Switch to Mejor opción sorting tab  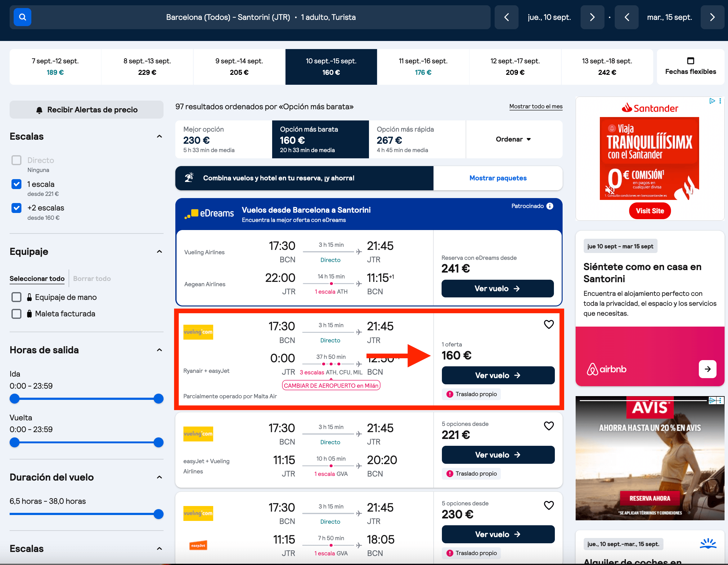pos(224,139)
